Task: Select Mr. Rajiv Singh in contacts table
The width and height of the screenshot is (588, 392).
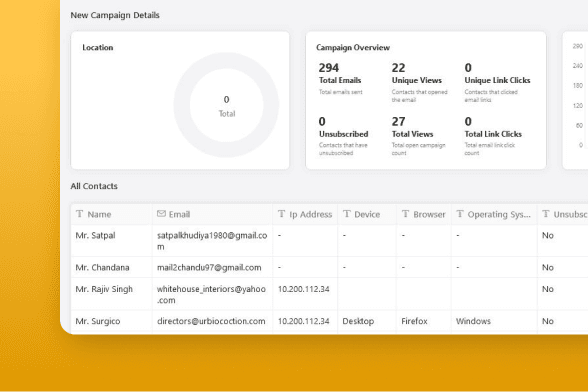Action: tap(104, 289)
